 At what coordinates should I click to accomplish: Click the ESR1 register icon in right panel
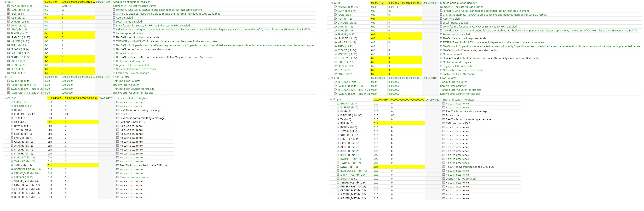coord(335,100)
